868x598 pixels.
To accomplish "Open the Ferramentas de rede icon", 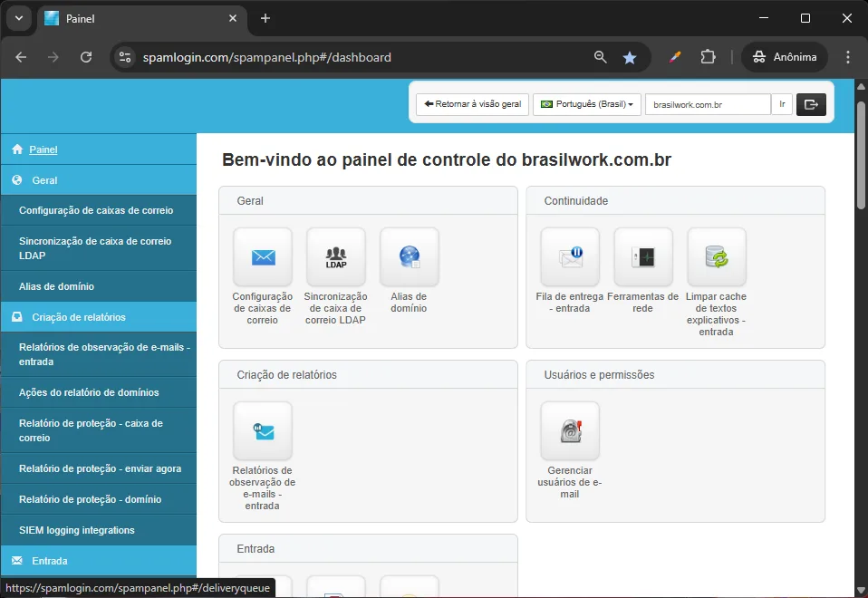I will pos(643,257).
